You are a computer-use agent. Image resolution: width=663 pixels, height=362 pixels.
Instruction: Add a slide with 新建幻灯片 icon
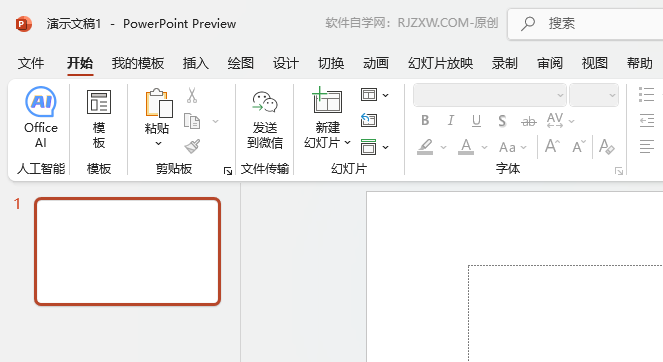327,101
